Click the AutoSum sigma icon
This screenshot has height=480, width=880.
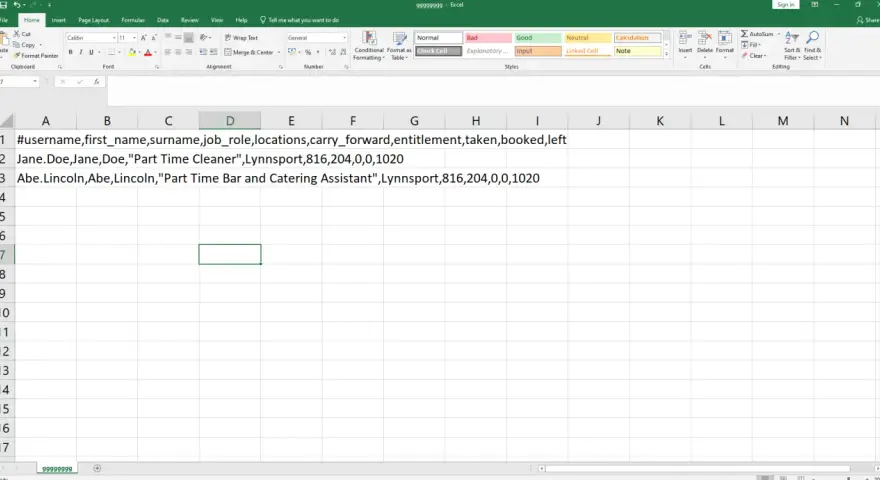(x=744, y=34)
